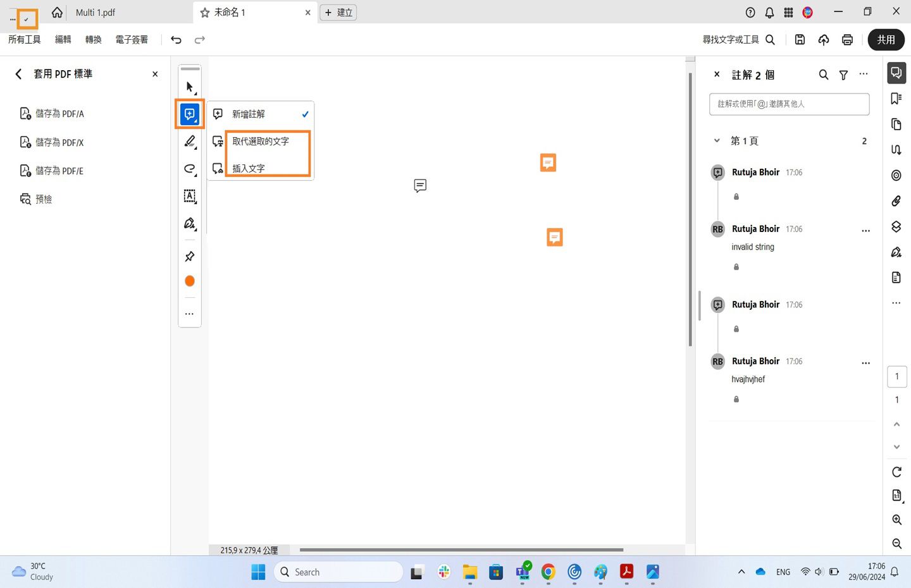Open the 所有工具 menu

(x=25, y=40)
